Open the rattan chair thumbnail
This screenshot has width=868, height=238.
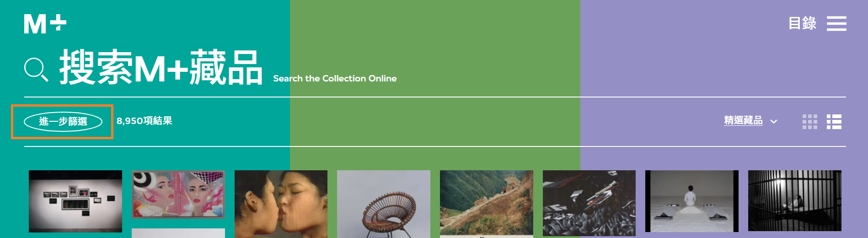[x=384, y=204]
